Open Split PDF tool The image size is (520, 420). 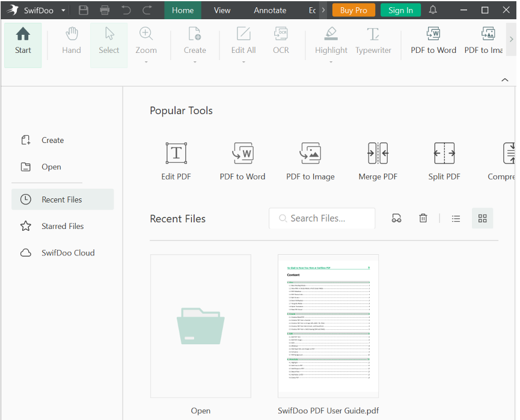tap(444, 162)
